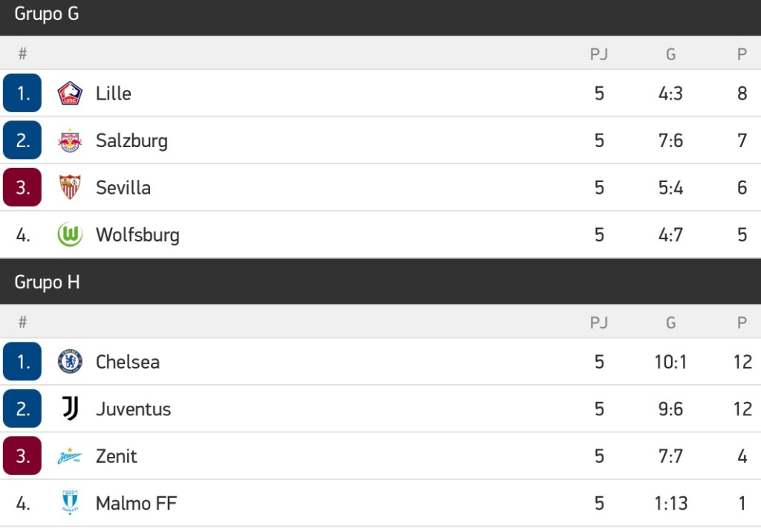The image size is (761, 532).
Task: Click Sevilla's maroon position 3 badge
Action: 22,187
